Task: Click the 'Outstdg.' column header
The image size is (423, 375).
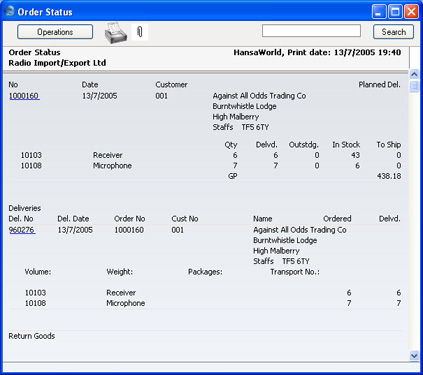Action: [304, 145]
